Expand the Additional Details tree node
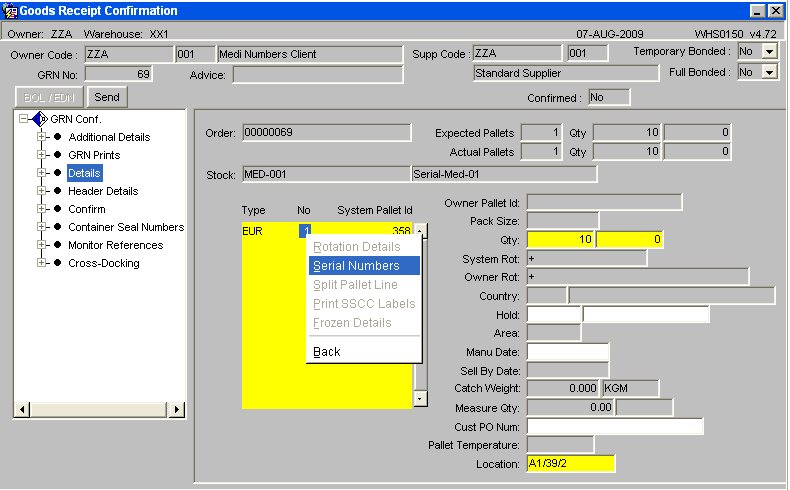790x490 pixels. tap(42, 137)
